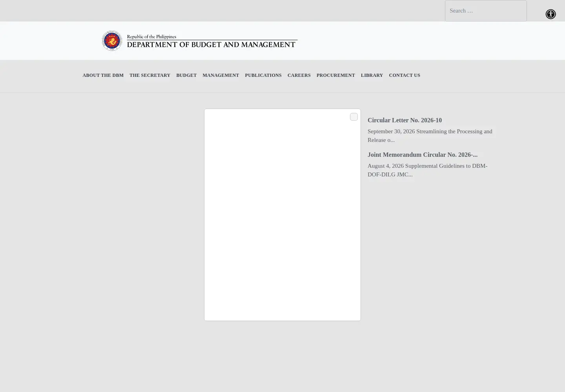Open the Budget menu
Screen dimensions: 565x392
(x=186, y=75)
